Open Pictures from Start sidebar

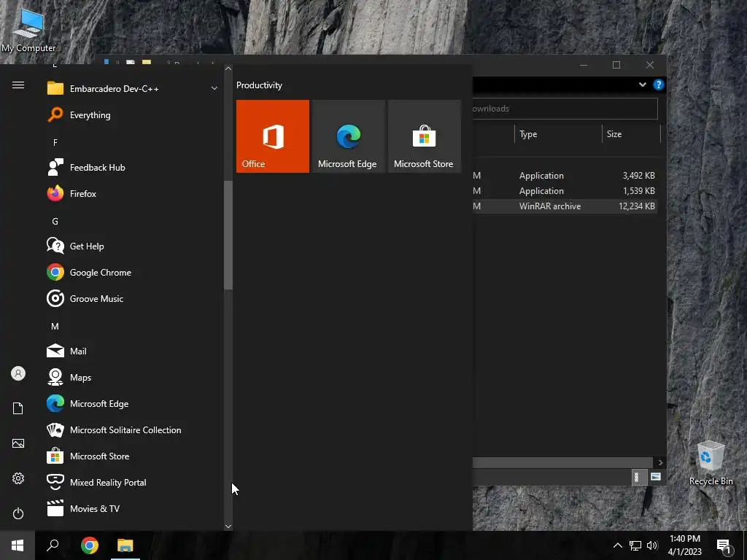point(18,443)
